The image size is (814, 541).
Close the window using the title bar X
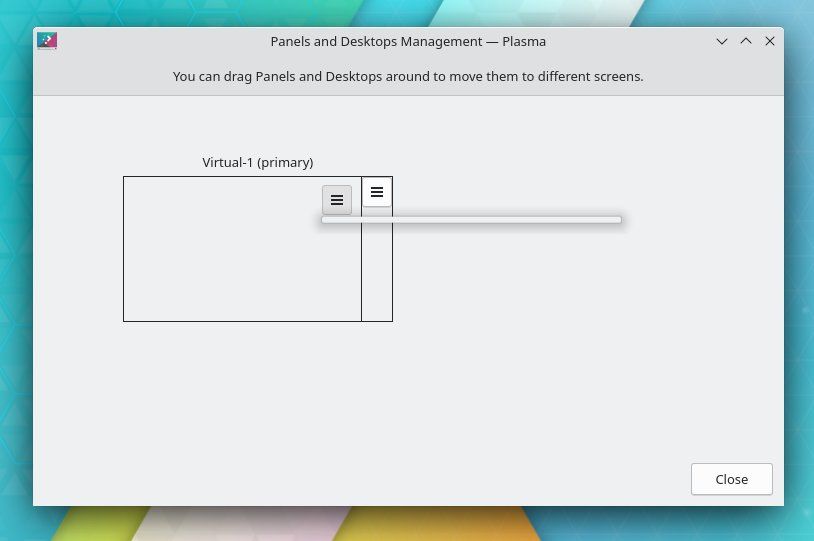pos(770,42)
